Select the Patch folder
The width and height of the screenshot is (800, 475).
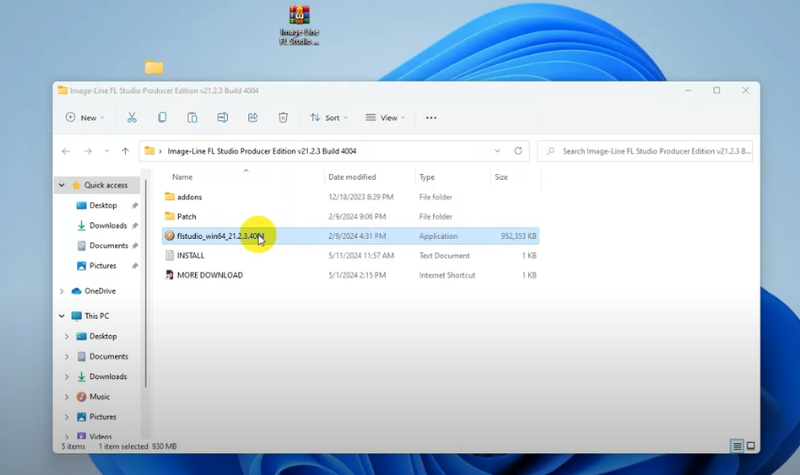coord(351,216)
